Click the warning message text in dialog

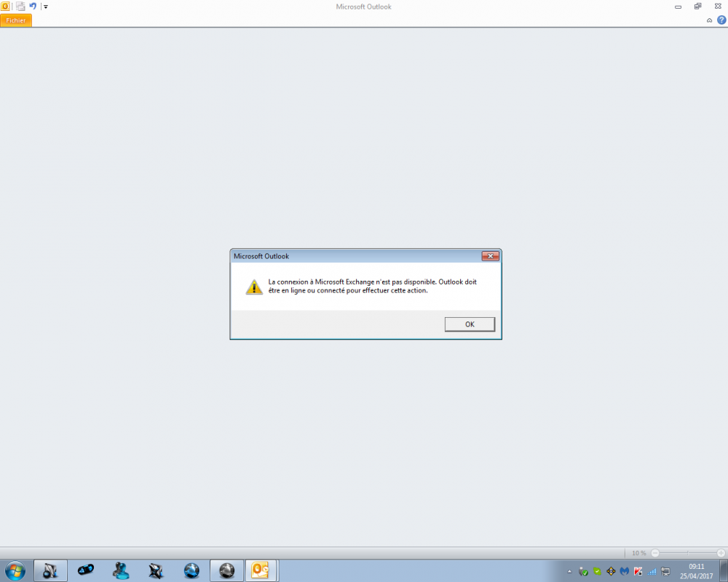[x=372, y=286]
